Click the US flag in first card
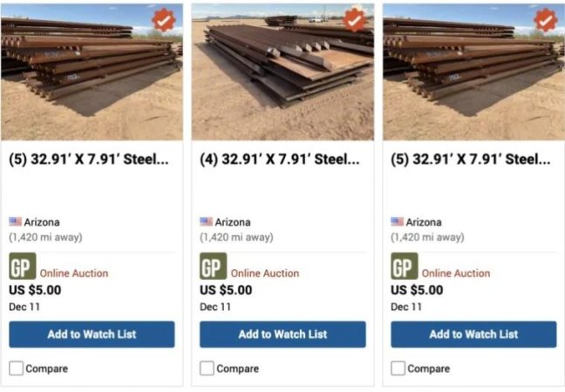Screen dimensions: 565x392 (x=15, y=222)
